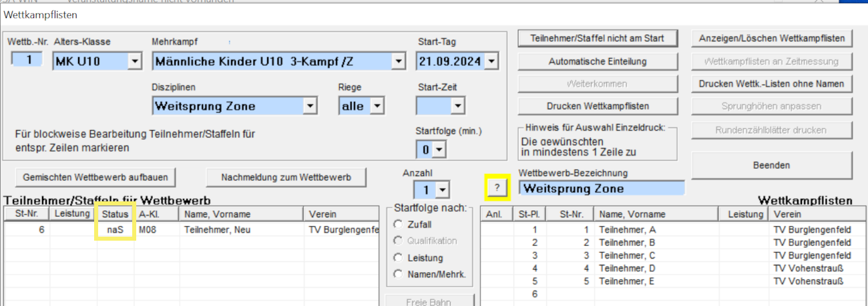This screenshot has height=306, width=868.
Task: Choose Leistung as start order
Action: pyautogui.click(x=399, y=257)
